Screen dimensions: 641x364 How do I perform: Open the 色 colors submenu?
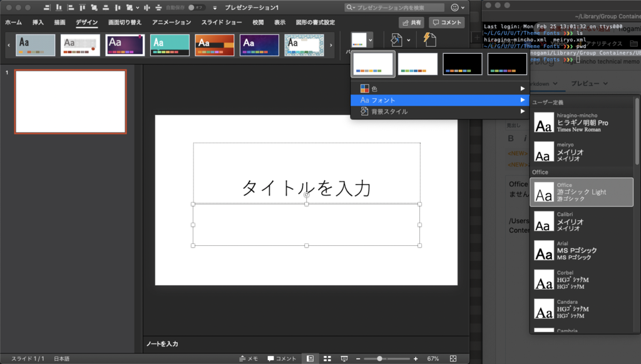440,89
